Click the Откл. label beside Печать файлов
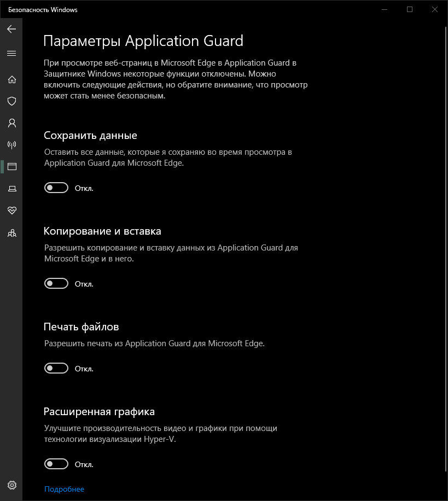The image size is (448, 501). pos(83,368)
